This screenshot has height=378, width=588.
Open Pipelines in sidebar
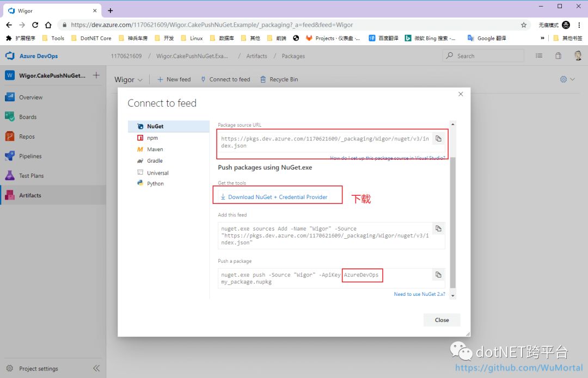[x=53, y=156]
